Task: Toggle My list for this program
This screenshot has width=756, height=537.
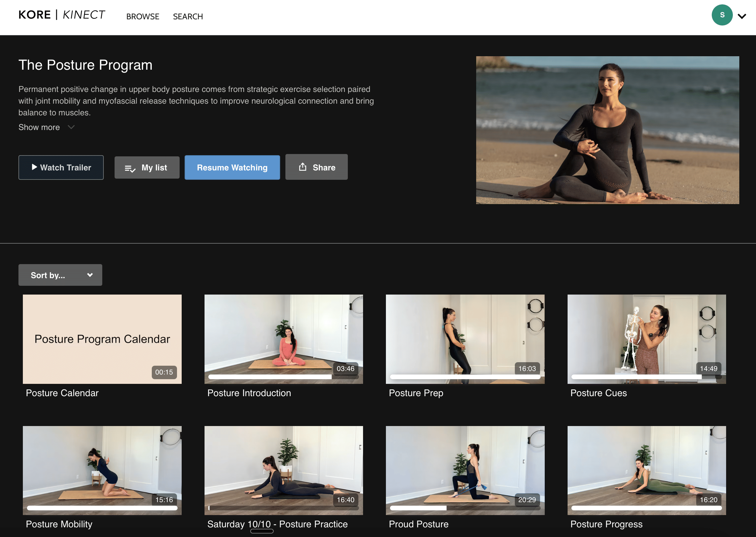Action: coord(147,168)
